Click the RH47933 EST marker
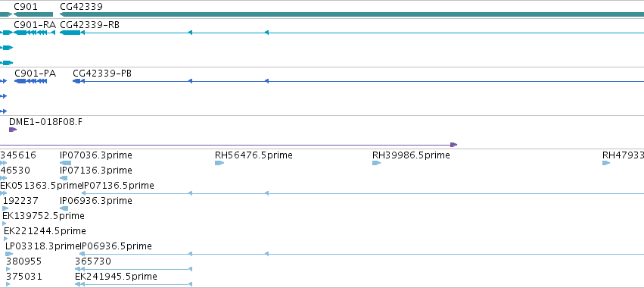This screenshot has width=644, height=288. coord(606,163)
